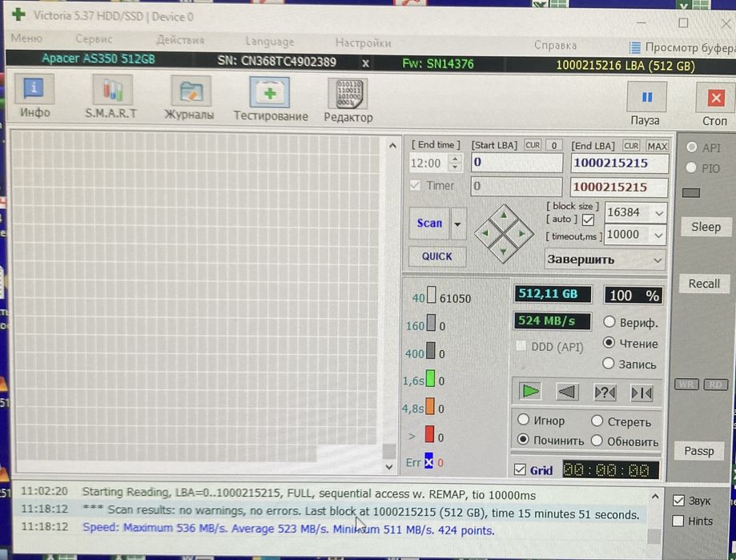Click the WR indicator button
This screenshot has height=560, width=736.
pos(686,384)
